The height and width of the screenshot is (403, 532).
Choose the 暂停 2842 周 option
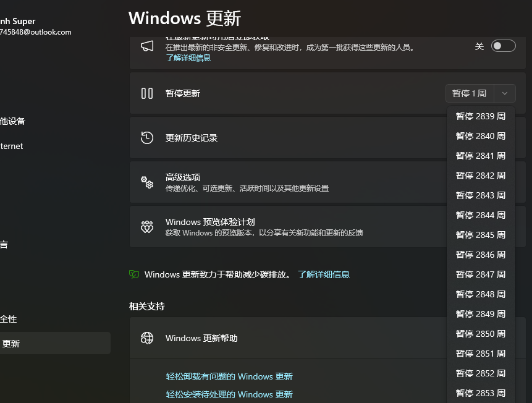coord(481,176)
